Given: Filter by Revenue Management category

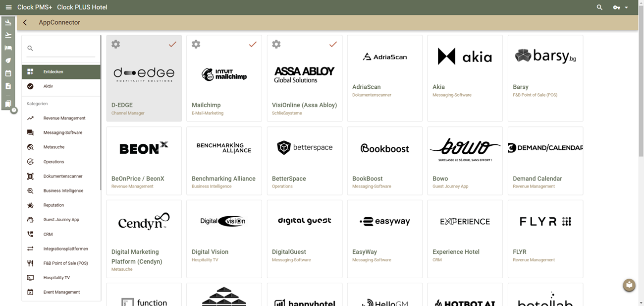Looking at the screenshot, I should pos(61,118).
